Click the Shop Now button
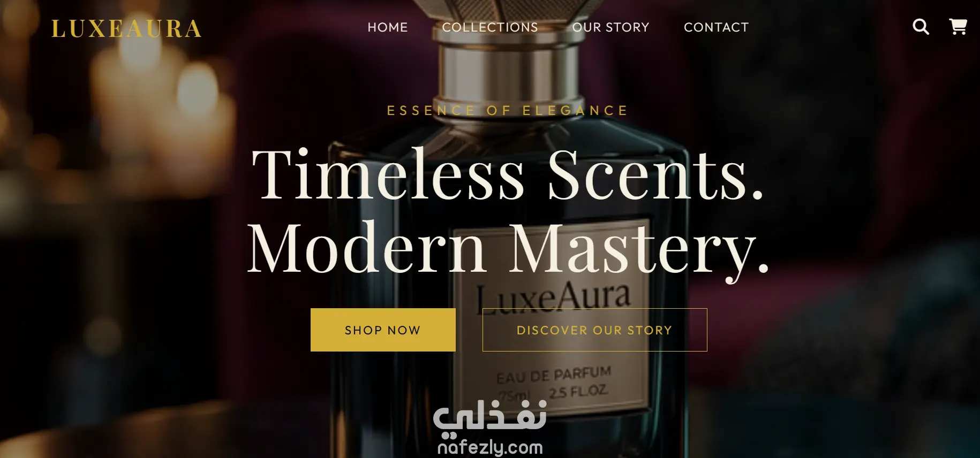 (x=383, y=330)
